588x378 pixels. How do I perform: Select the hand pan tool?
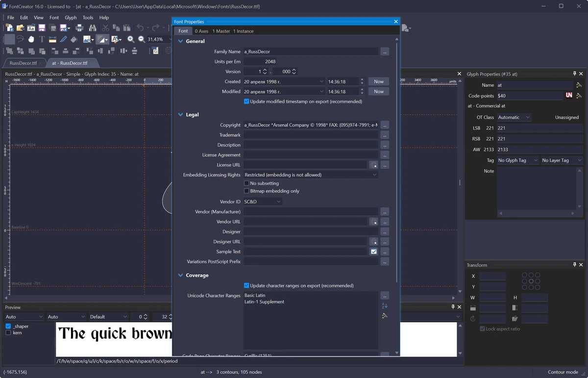31,39
